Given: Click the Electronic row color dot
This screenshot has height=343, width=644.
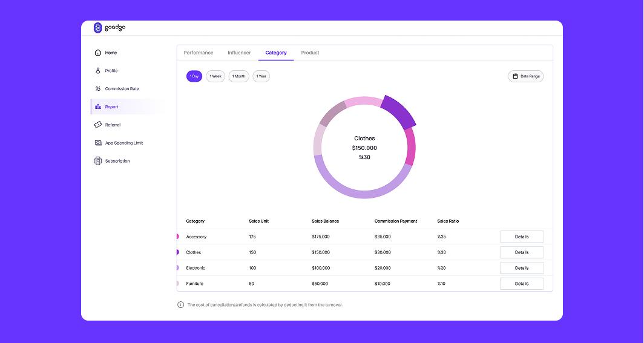Looking at the screenshot, I should pyautogui.click(x=177, y=268).
